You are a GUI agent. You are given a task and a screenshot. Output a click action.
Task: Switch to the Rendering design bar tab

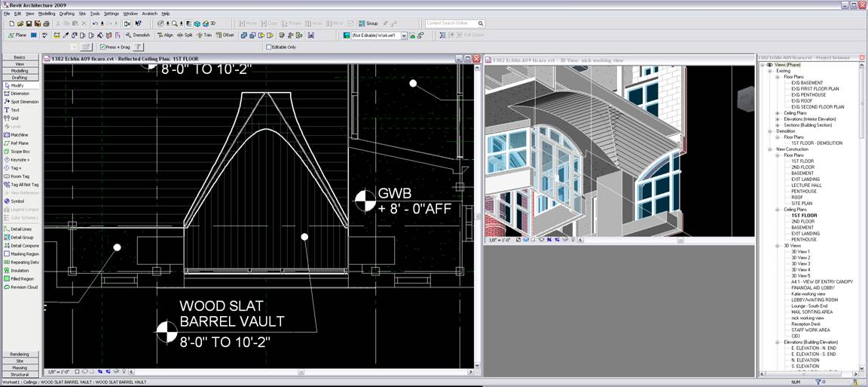pos(20,354)
